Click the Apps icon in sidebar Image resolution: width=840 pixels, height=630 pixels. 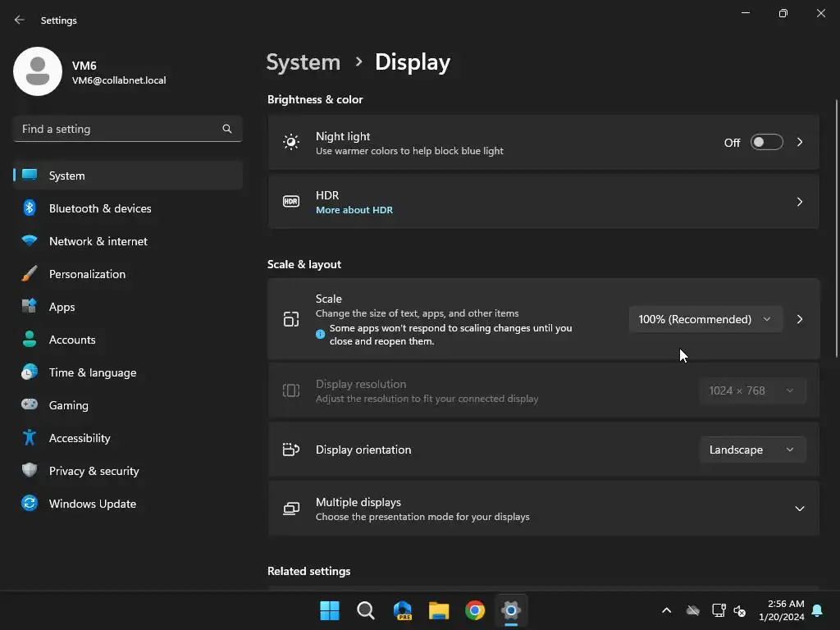pos(30,307)
